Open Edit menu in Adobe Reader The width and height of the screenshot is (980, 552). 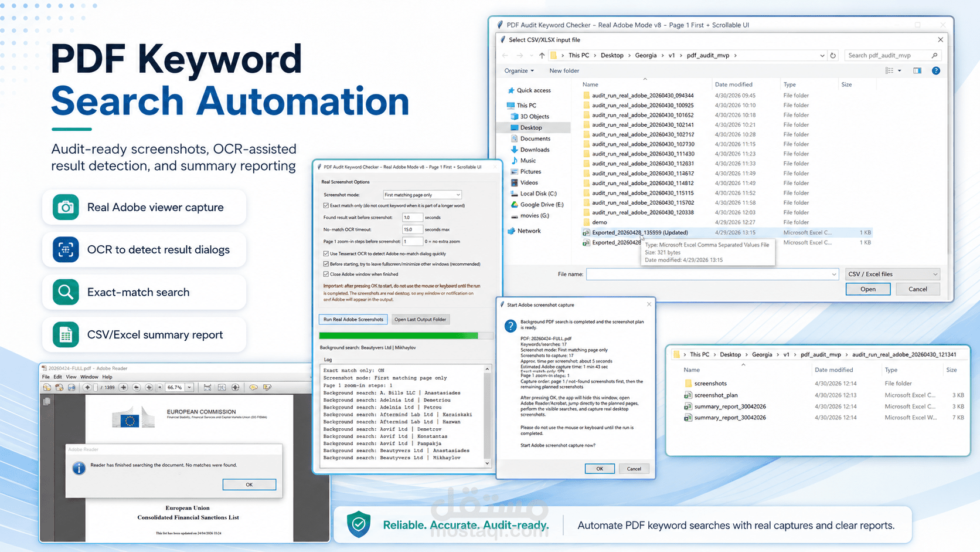point(57,377)
